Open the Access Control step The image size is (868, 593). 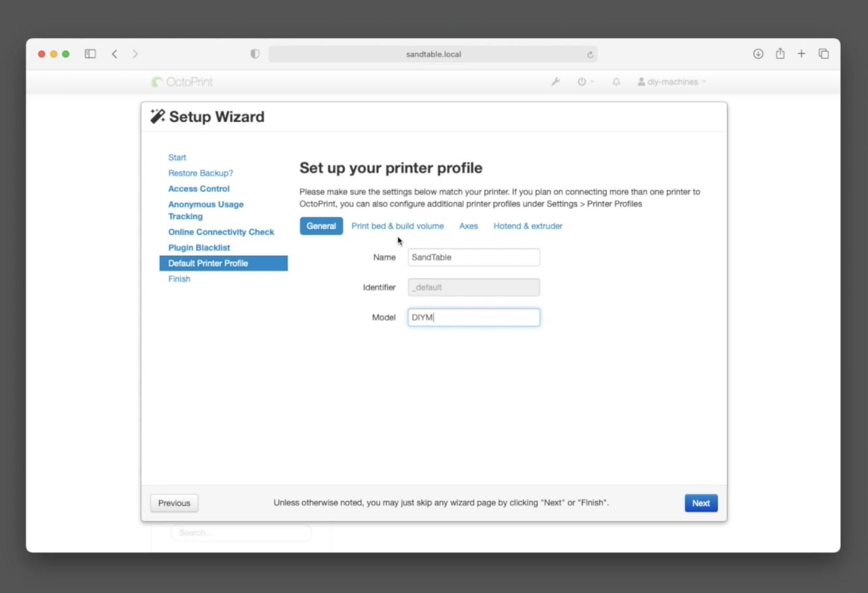click(199, 188)
